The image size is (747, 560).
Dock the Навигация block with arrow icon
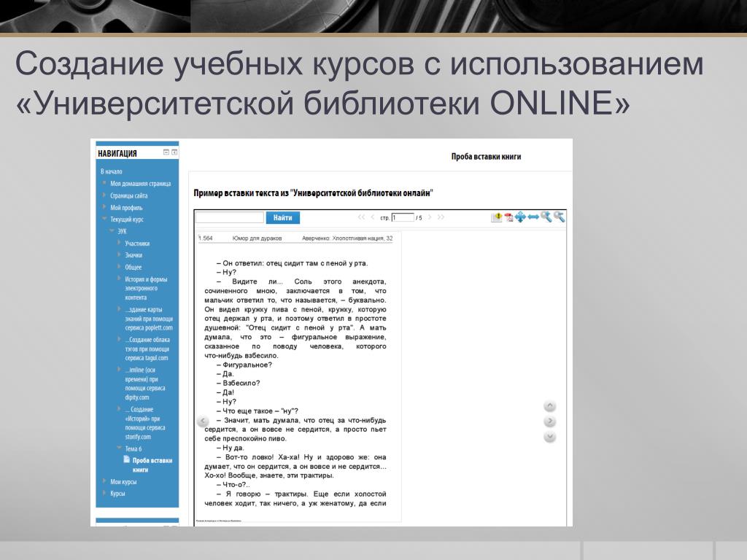coord(174,152)
